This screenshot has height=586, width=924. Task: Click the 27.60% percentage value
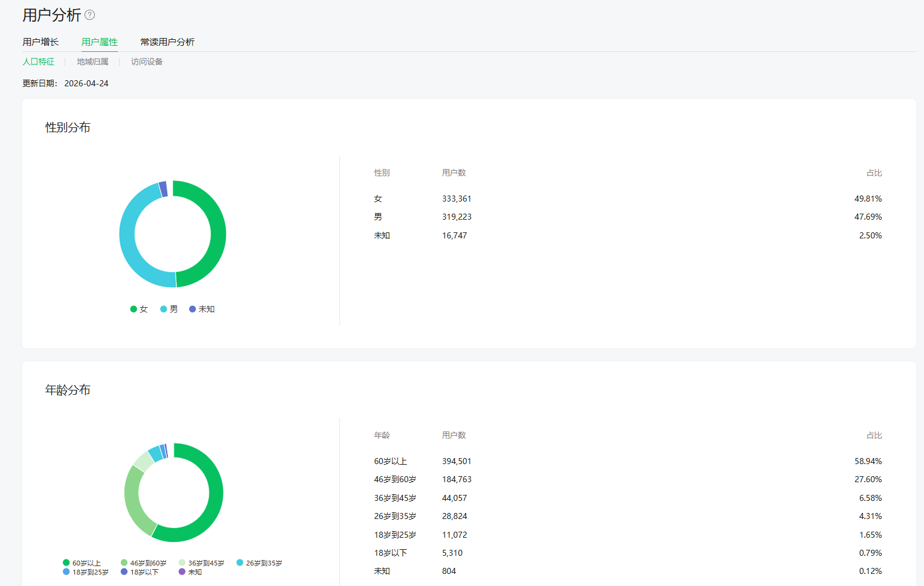click(x=868, y=479)
